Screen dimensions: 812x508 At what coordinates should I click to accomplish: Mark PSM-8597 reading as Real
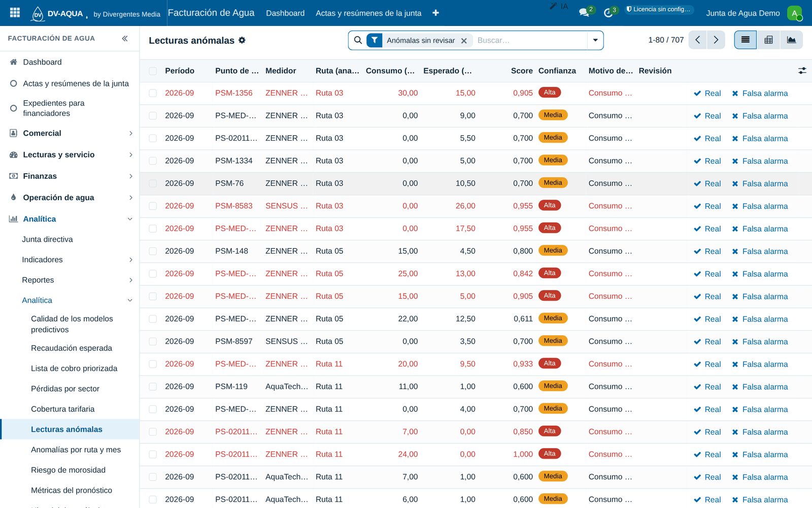point(707,342)
